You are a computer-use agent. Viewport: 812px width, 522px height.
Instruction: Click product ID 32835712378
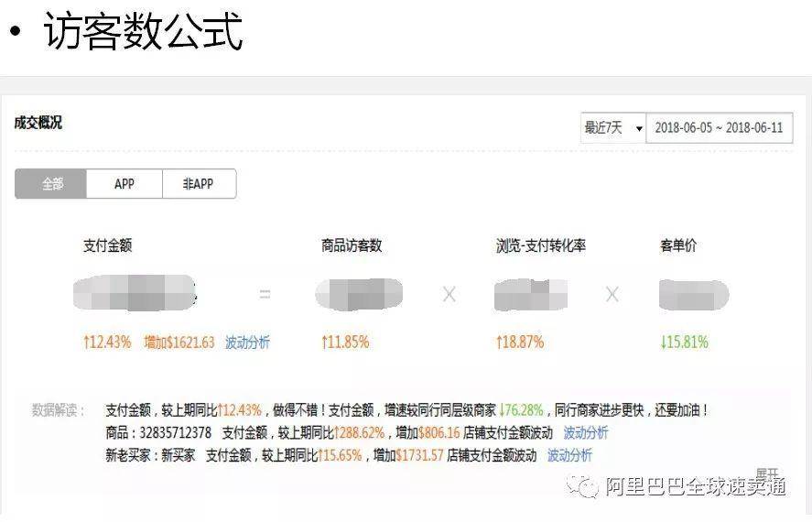pyautogui.click(x=176, y=432)
